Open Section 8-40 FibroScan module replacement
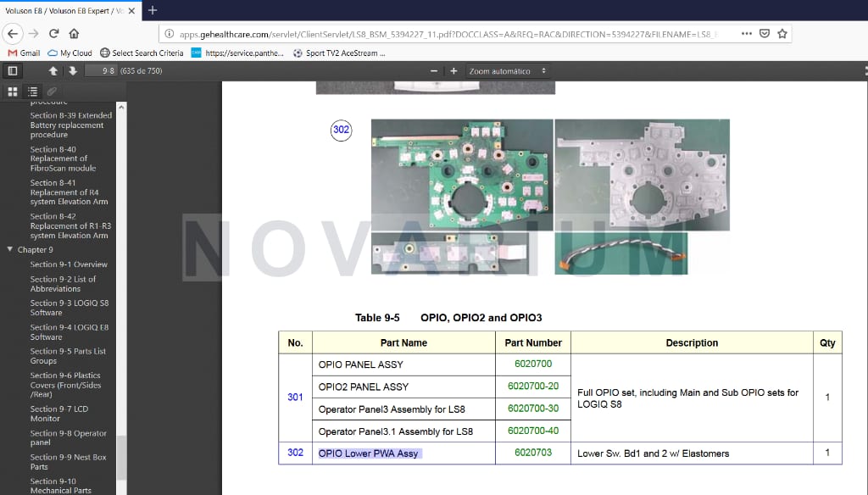 tap(63, 159)
